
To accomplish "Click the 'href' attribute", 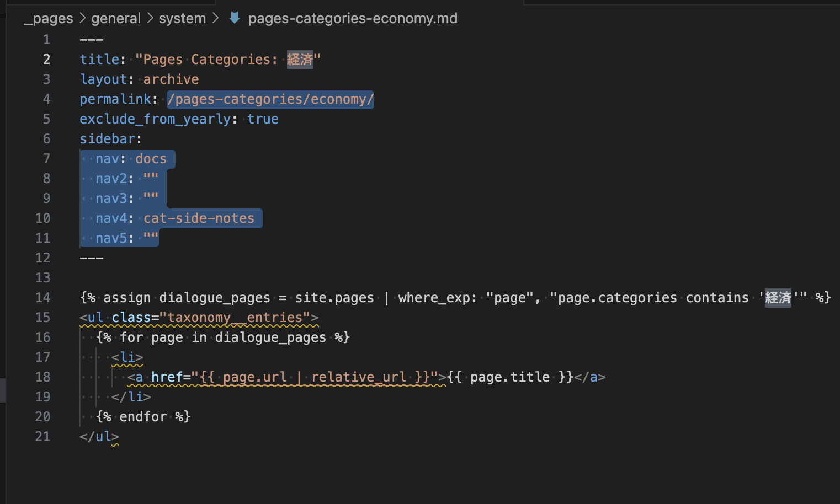I will coord(167,377).
